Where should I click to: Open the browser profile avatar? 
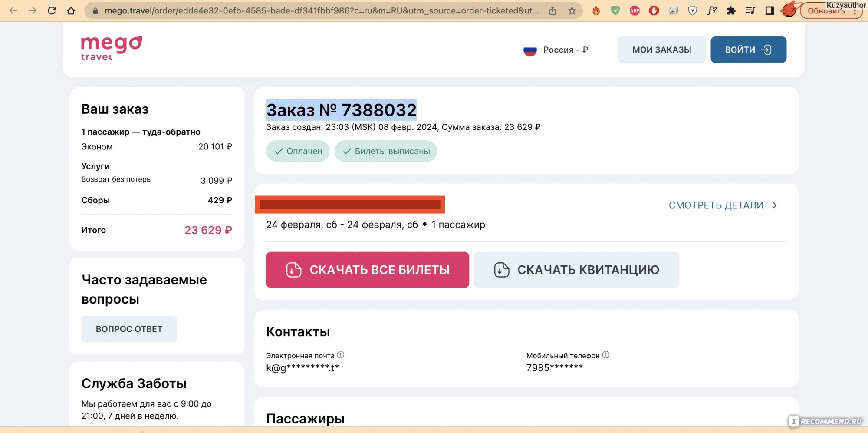coord(790,10)
